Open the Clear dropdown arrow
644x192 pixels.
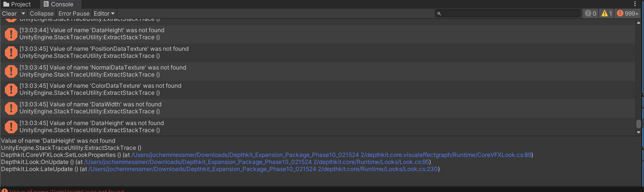(23, 14)
